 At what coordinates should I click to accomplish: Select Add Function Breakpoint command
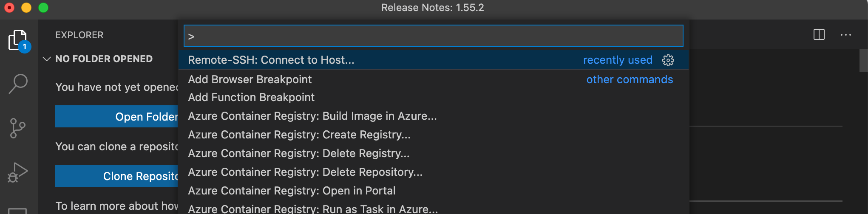pyautogui.click(x=251, y=98)
